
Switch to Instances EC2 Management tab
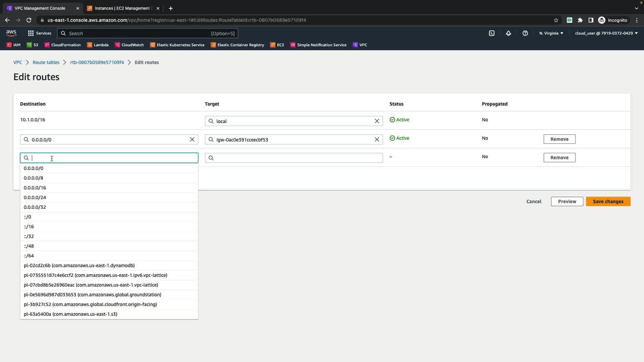(122, 8)
